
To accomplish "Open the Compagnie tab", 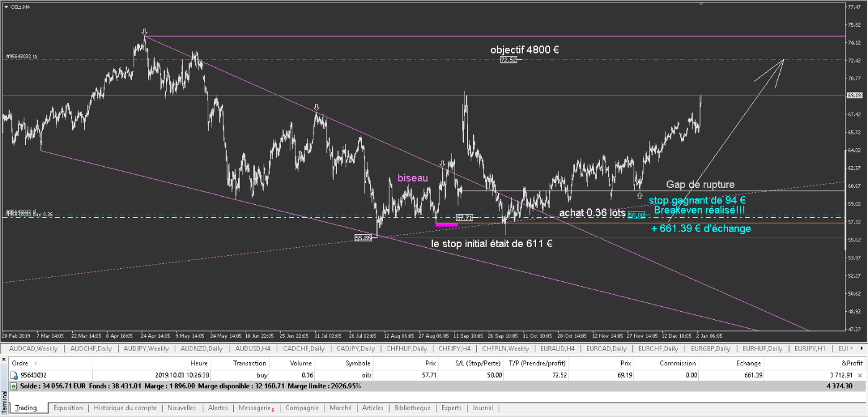I will [x=302, y=408].
